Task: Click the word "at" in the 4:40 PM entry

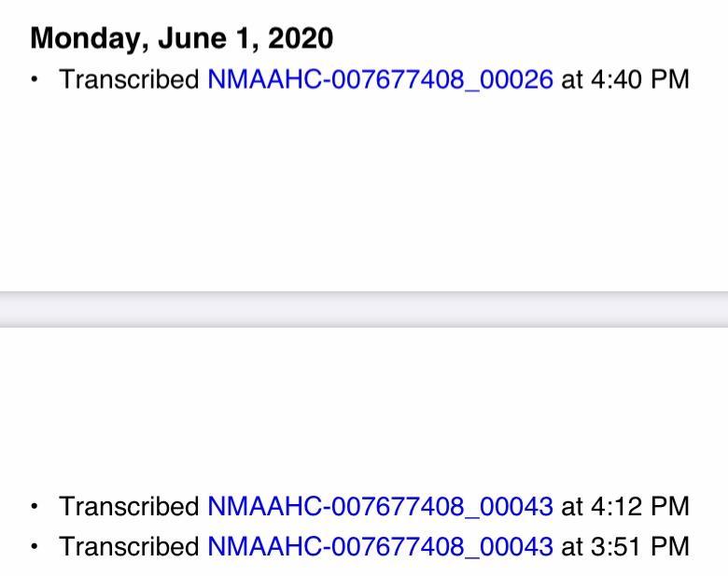Action: [x=572, y=79]
